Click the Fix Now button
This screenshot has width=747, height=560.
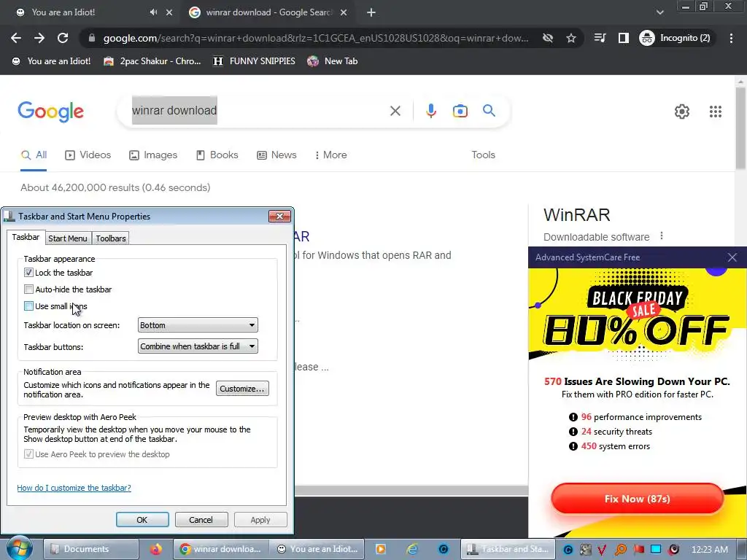click(x=637, y=499)
